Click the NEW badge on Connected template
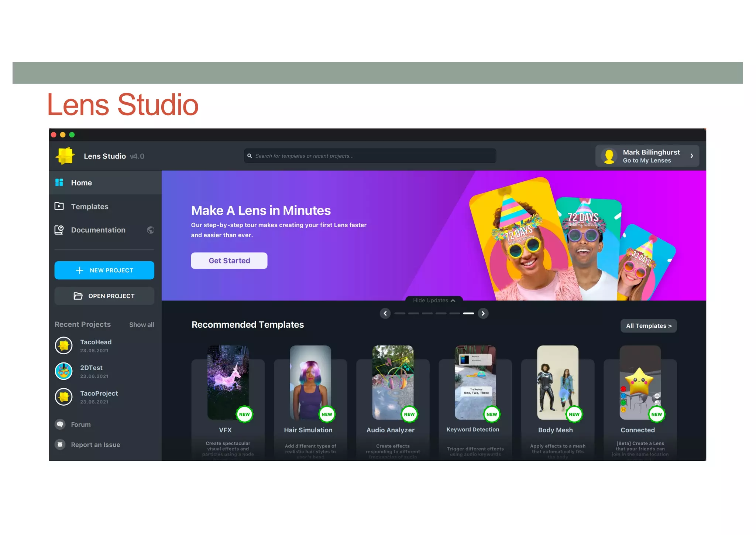The width and height of the screenshot is (756, 535). (657, 414)
